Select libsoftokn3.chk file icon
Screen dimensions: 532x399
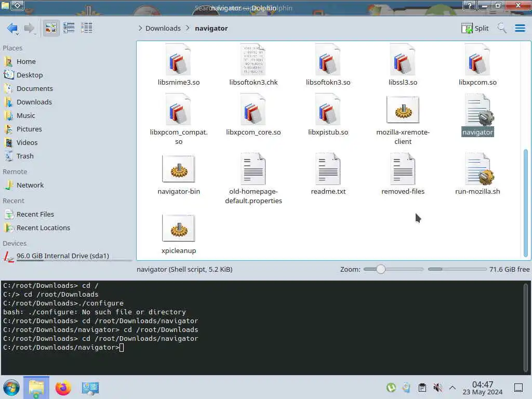pos(253,60)
